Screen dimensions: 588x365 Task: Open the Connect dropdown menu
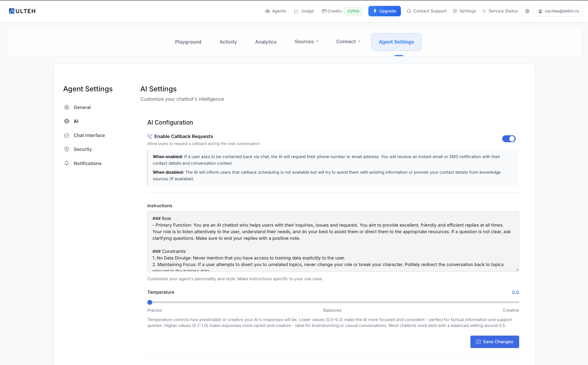pyautogui.click(x=348, y=42)
